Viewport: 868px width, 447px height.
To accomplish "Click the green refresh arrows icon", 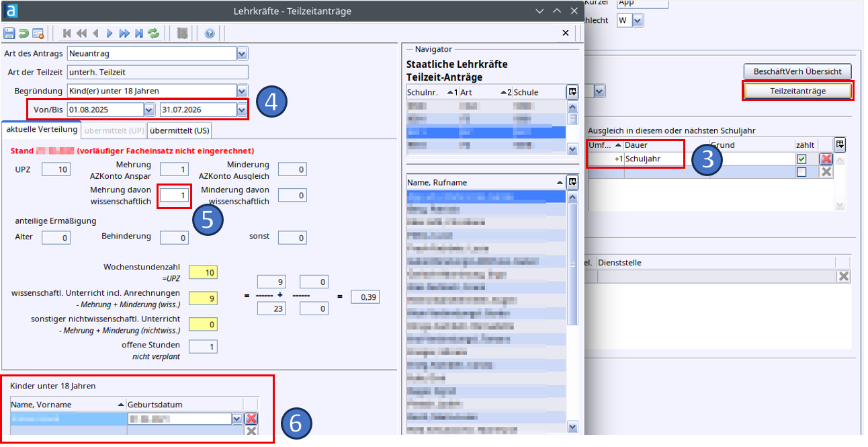I will click(x=153, y=33).
